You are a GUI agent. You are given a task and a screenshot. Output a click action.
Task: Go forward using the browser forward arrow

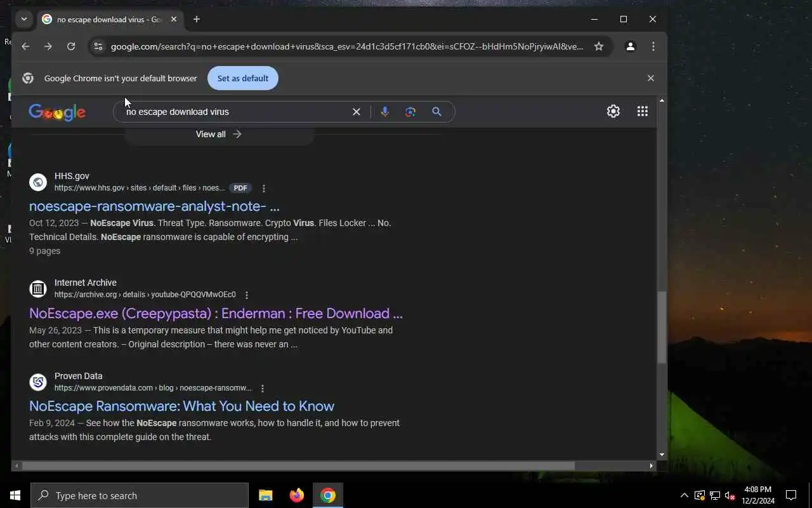(48, 46)
